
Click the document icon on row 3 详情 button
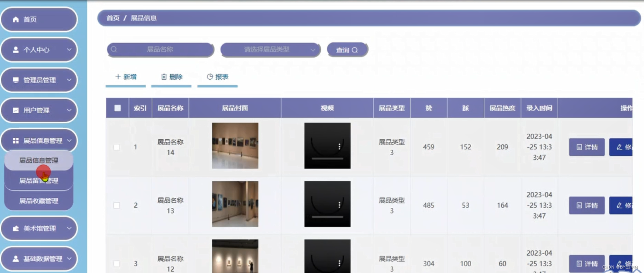579,263
